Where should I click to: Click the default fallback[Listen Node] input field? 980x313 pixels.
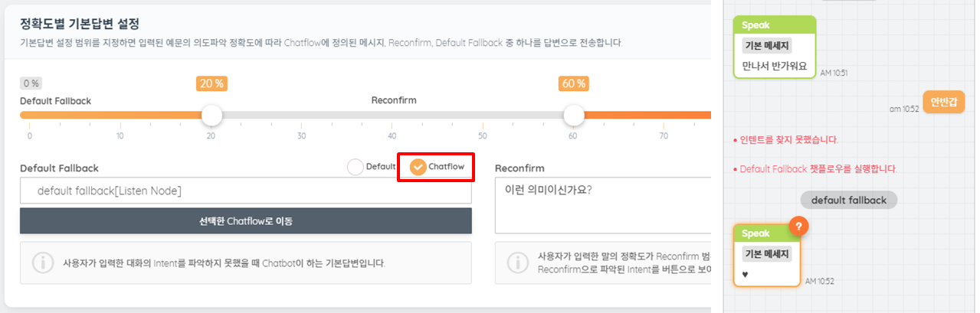(246, 191)
